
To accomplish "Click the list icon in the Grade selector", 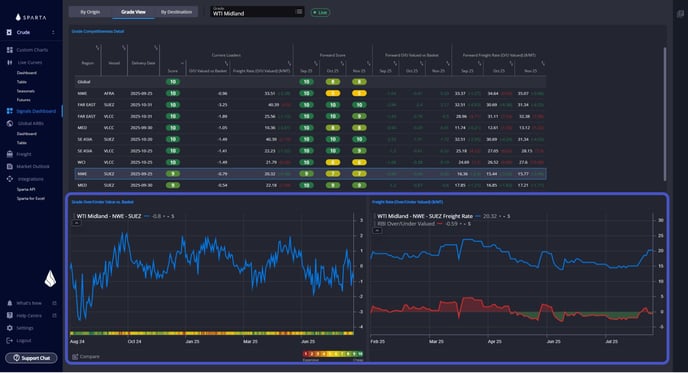I will click(x=299, y=12).
